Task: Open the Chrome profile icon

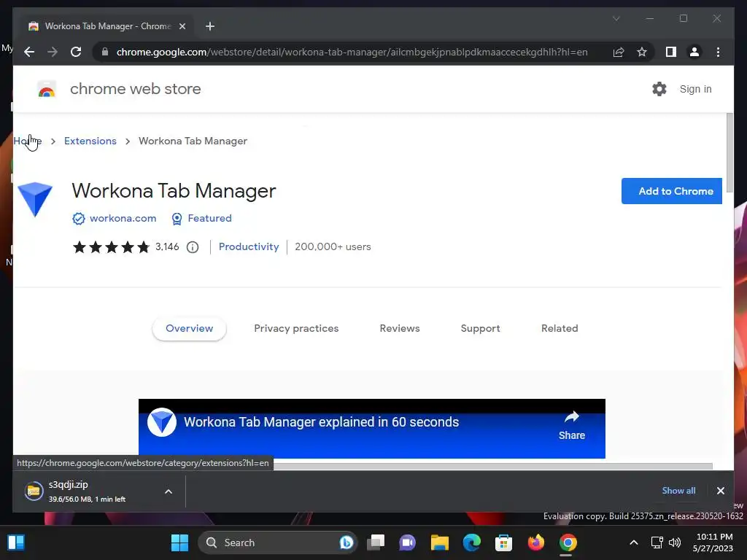Action: pos(694,52)
